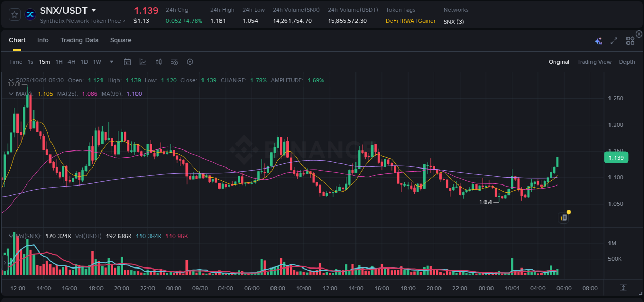This screenshot has height=302, width=644.
Task: Select the candlestick comparison tool
Action: coord(158,62)
